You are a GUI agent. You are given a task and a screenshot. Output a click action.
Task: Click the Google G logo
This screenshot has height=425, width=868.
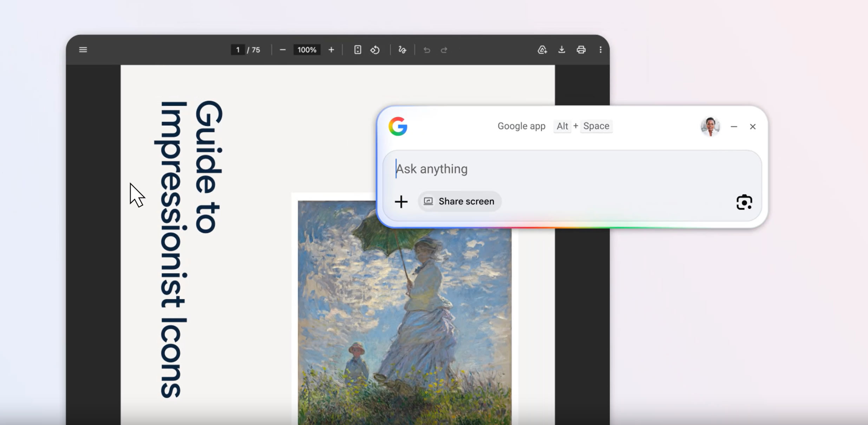tap(398, 126)
